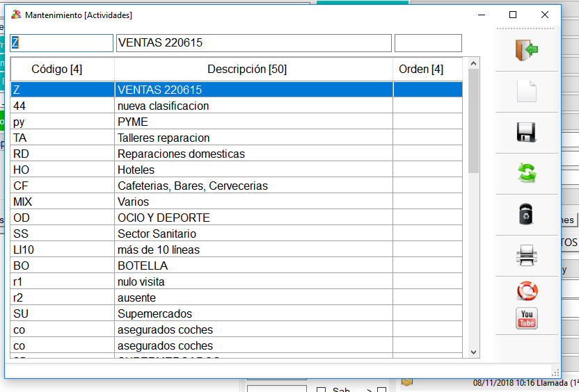Select the Supemercados row

tap(237, 313)
